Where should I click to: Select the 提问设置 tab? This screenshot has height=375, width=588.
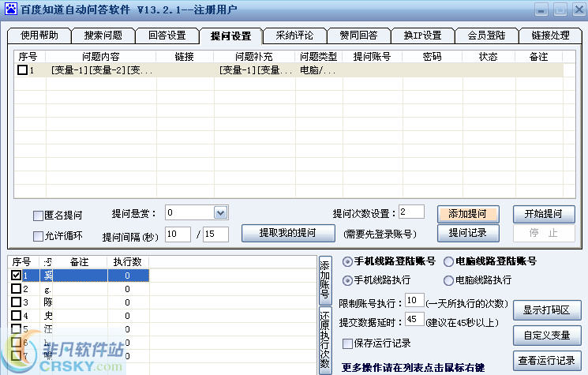coord(230,36)
